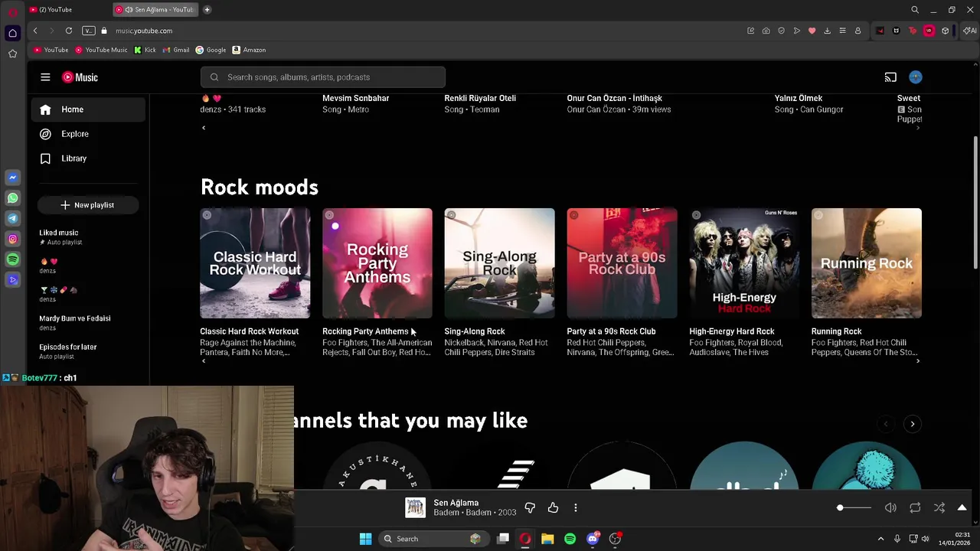Open the Opera downloads icon
The width and height of the screenshot is (980, 551).
tap(827, 31)
